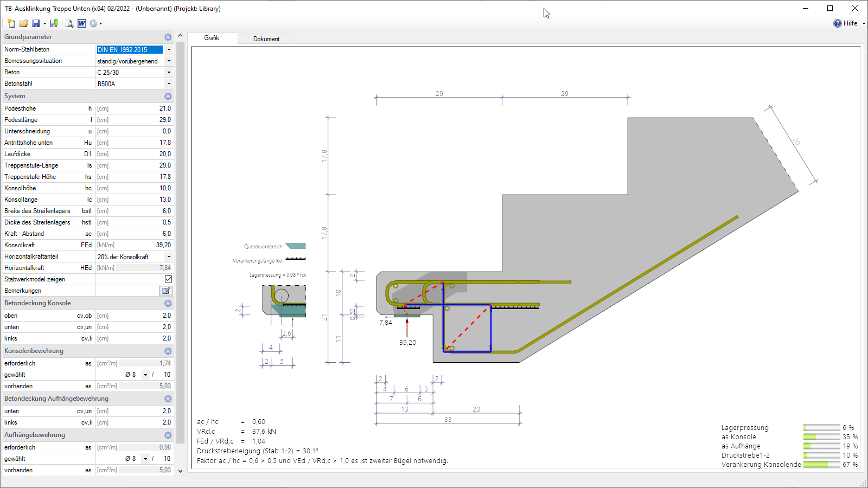
Task: Save with the blue floppy disk icon
Action: coord(36,23)
